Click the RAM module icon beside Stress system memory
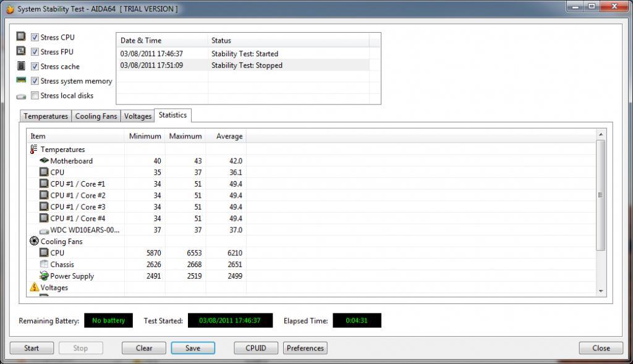This screenshot has height=364, width=633. [x=21, y=80]
